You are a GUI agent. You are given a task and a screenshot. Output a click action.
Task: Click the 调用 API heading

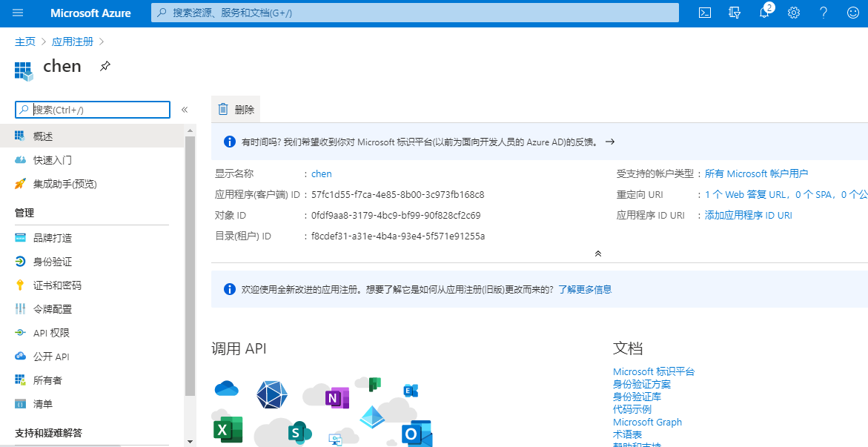point(239,348)
